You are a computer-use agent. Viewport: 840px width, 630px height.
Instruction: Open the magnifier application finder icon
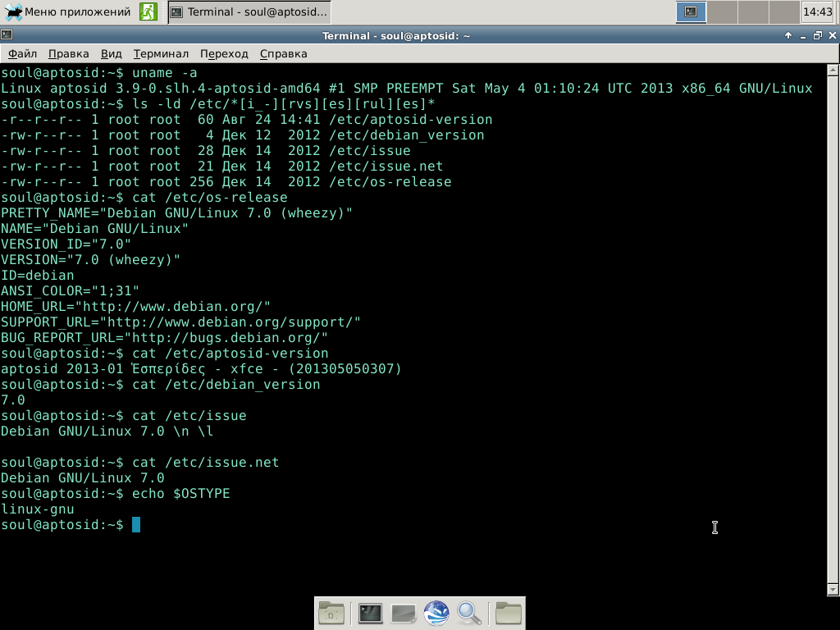coord(469,614)
